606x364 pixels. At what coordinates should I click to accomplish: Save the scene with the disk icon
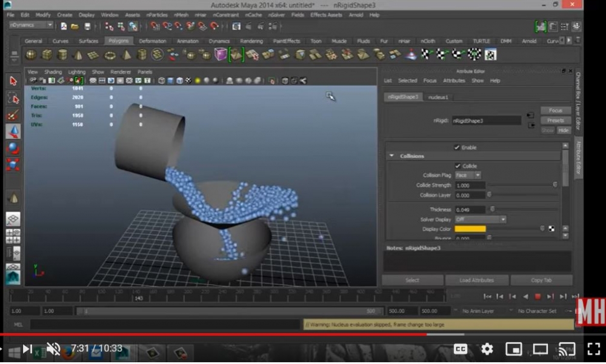87,26
